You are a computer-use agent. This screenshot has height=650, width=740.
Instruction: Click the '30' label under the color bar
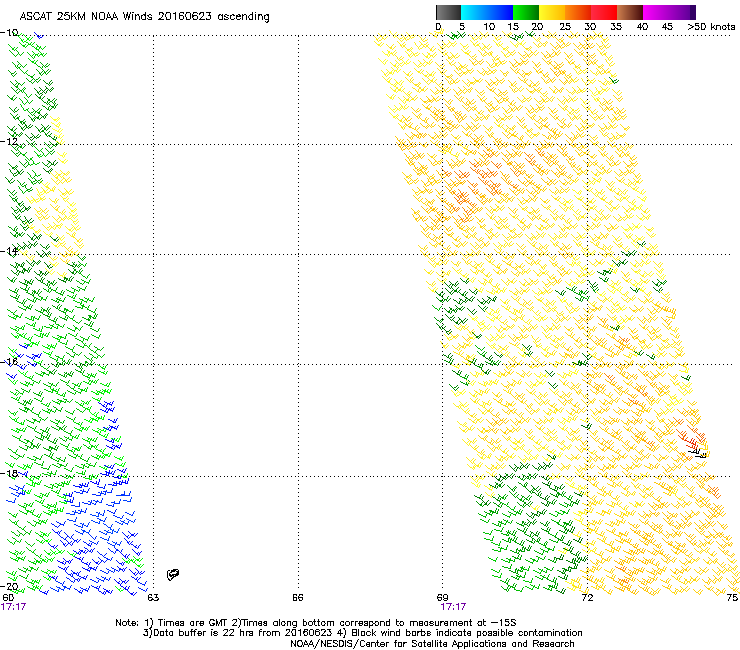point(590,27)
